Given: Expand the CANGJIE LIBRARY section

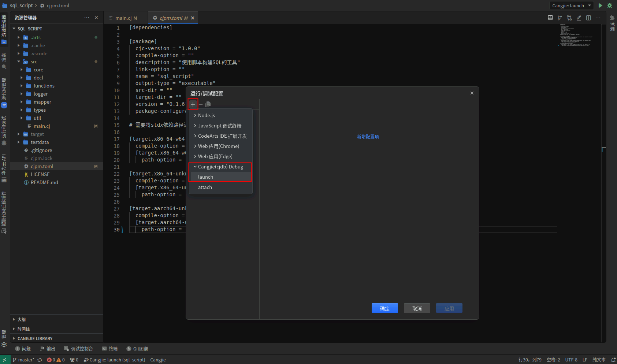Looking at the screenshot, I should coord(35,339).
